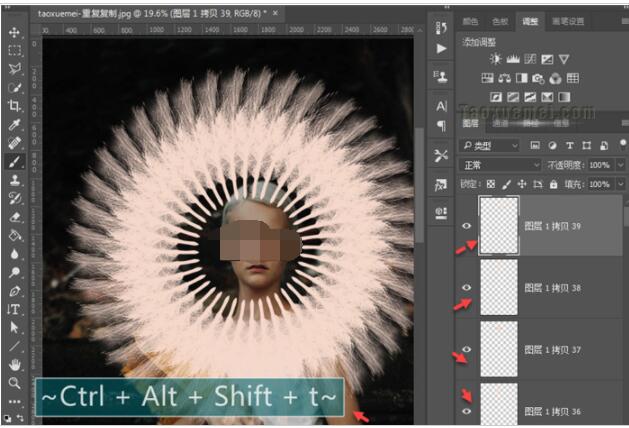Select the Vertical Type tool

[x=14, y=309]
